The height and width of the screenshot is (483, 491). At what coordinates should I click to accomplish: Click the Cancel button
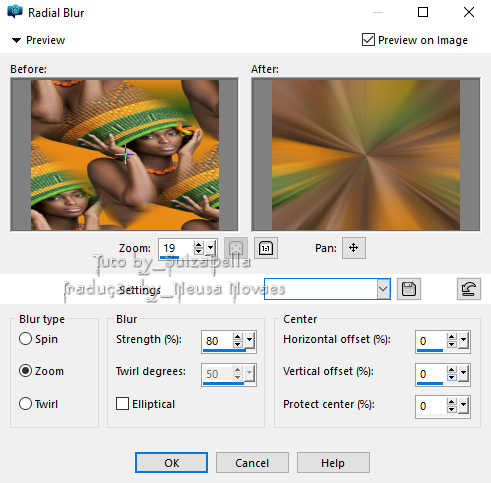click(x=252, y=463)
